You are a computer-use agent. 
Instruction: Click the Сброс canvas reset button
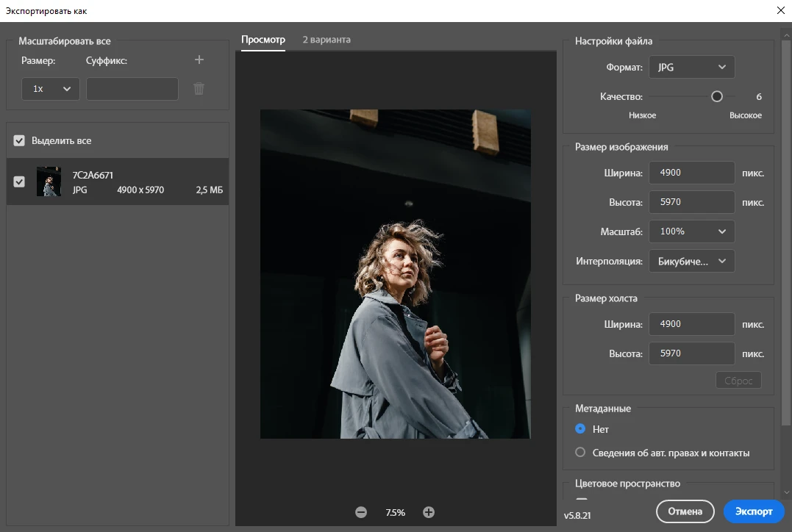[738, 381]
